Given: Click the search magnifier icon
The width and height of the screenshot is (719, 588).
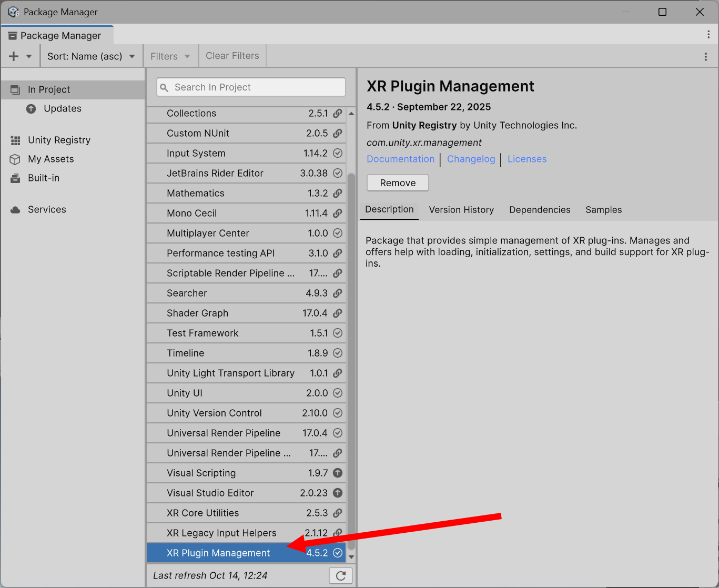Looking at the screenshot, I should 164,87.
